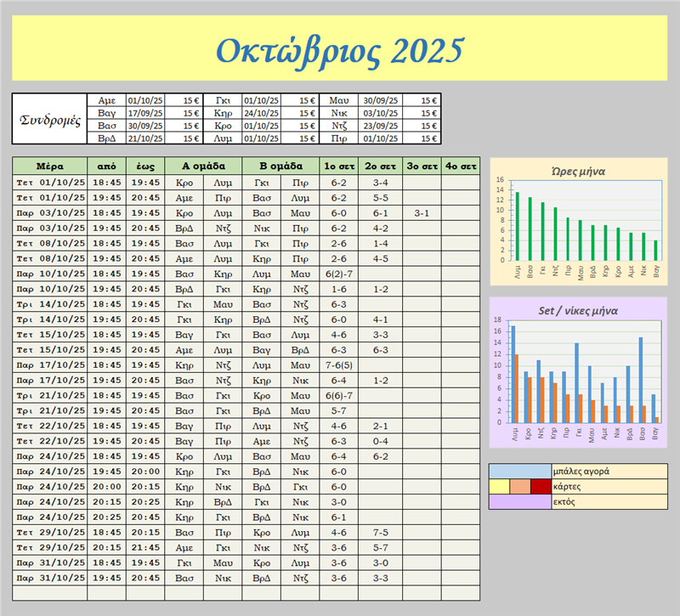Select the yellow swatch in the κάρτες row
The width and height of the screenshot is (680, 616).
(499, 487)
